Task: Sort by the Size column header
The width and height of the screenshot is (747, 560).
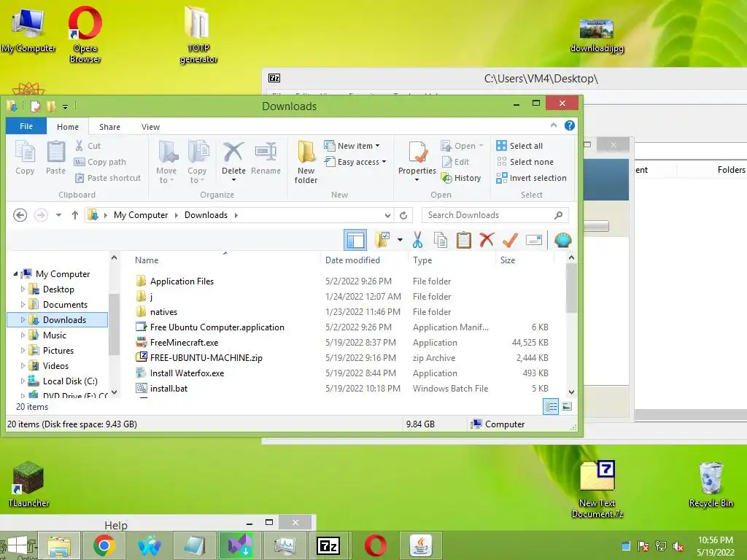Action: [x=508, y=260]
